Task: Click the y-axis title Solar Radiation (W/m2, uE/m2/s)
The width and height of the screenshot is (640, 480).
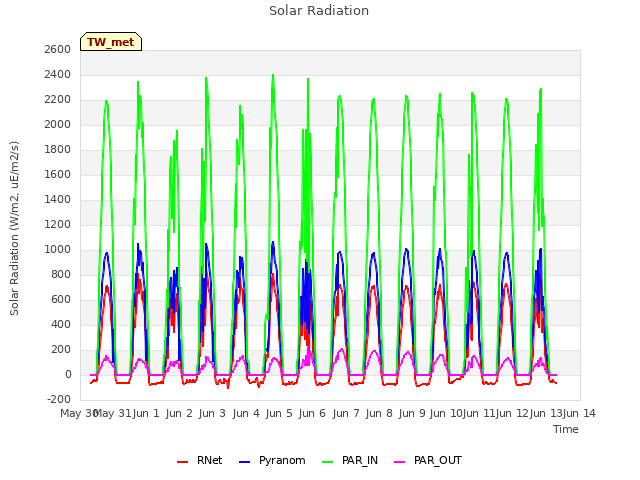Action: tap(15, 228)
